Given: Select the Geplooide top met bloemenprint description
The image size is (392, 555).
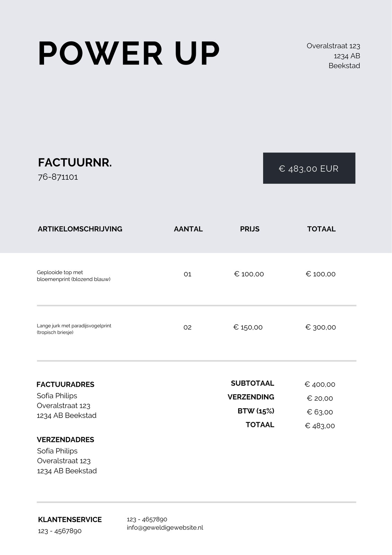Looking at the screenshot, I should tap(74, 276).
